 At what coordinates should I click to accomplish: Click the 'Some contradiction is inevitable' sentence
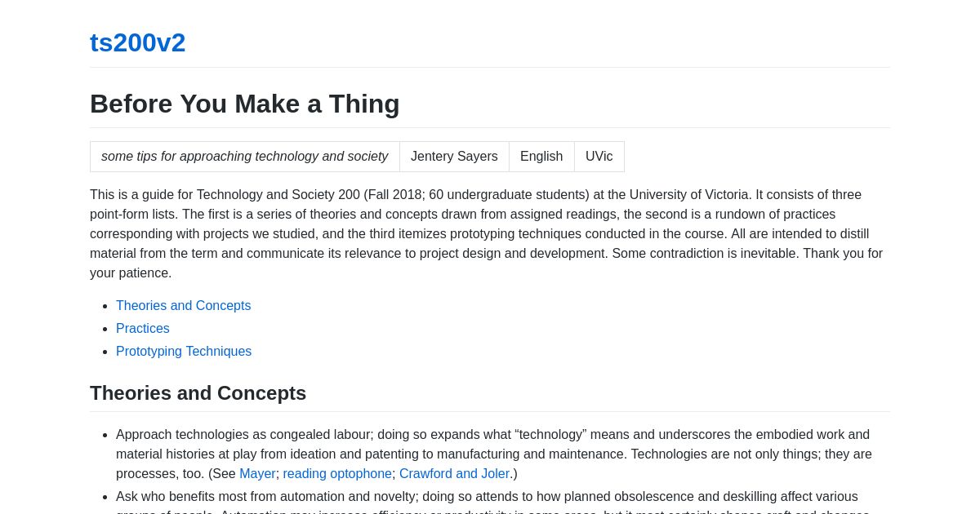pos(706,254)
